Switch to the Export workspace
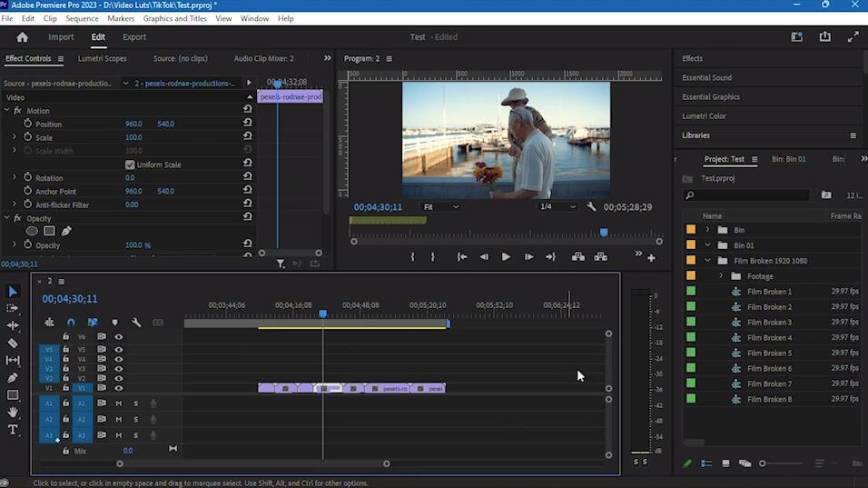 point(134,37)
